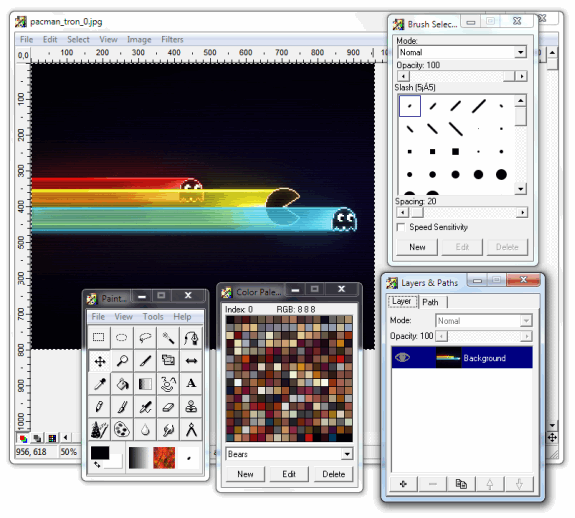Select the Magic Wand tool
The width and height of the screenshot is (575, 518).
[168, 337]
